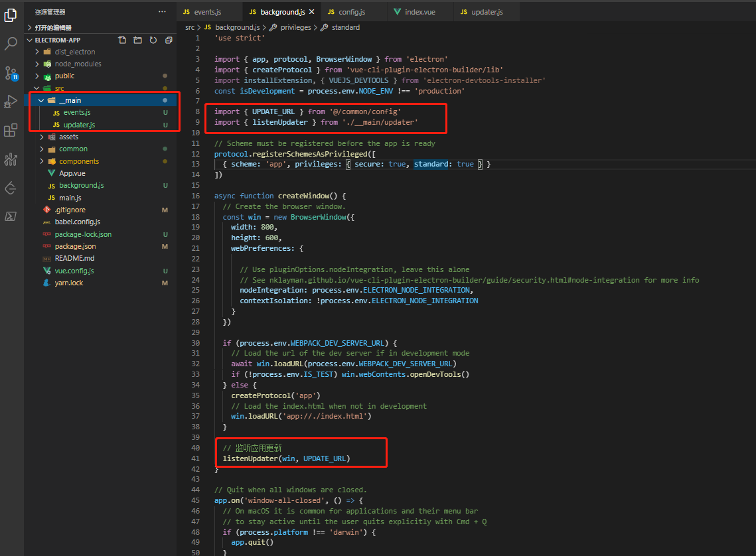This screenshot has width=756, height=556.
Task: Expand the components folder
Action: (41, 161)
